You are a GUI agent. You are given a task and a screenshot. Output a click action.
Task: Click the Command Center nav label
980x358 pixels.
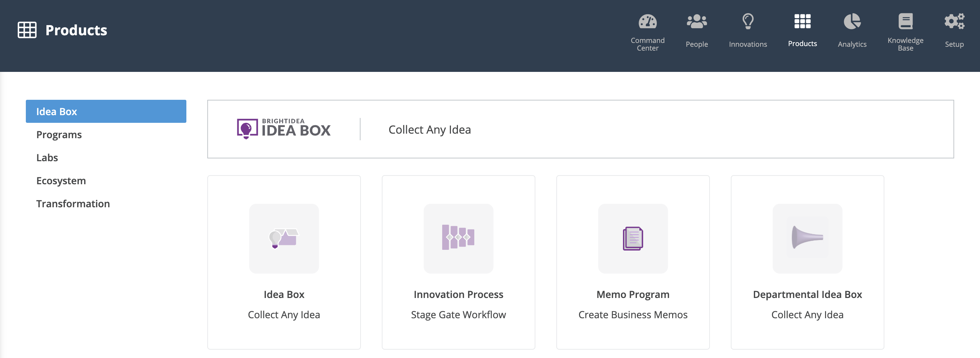[x=647, y=44]
